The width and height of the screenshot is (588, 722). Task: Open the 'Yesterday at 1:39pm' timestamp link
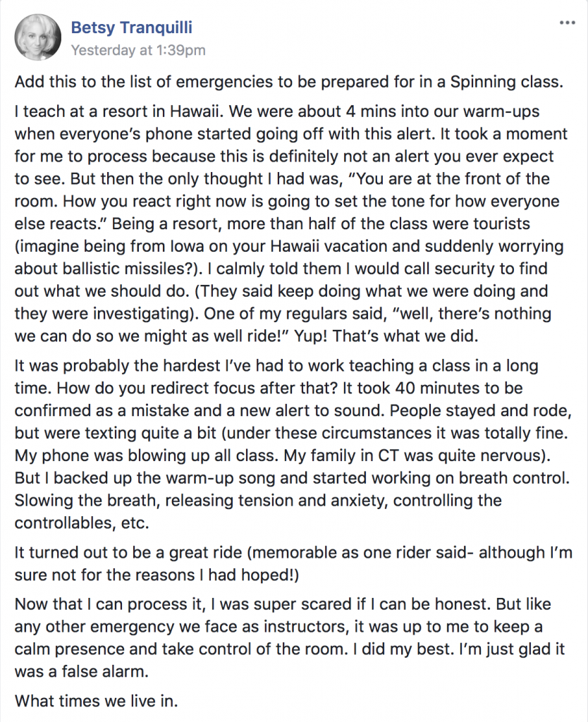click(138, 50)
